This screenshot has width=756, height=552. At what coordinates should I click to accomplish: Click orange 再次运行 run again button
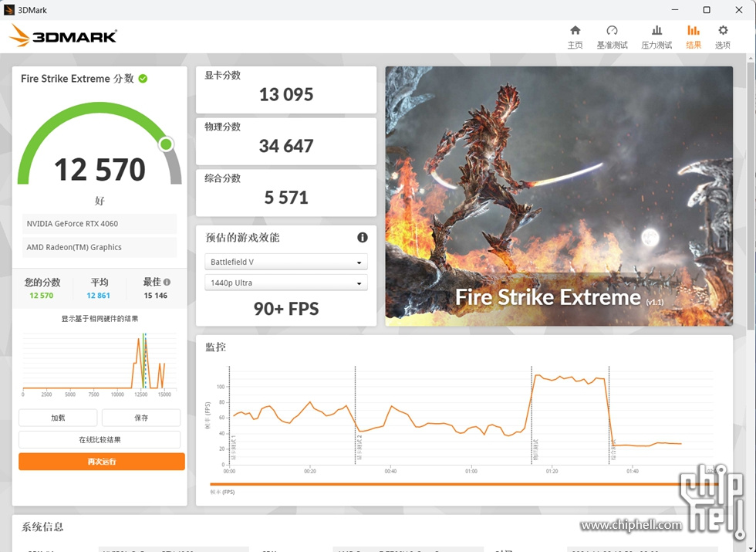(x=102, y=462)
